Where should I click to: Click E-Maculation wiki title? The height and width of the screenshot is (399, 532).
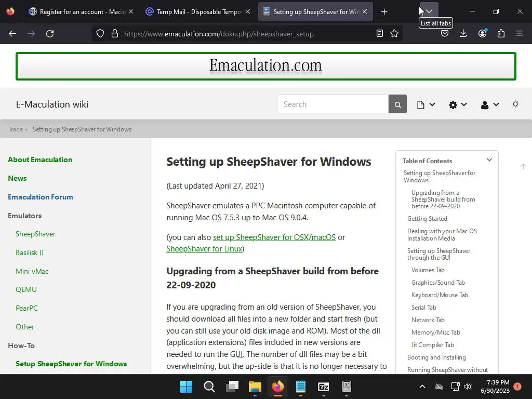click(x=52, y=104)
